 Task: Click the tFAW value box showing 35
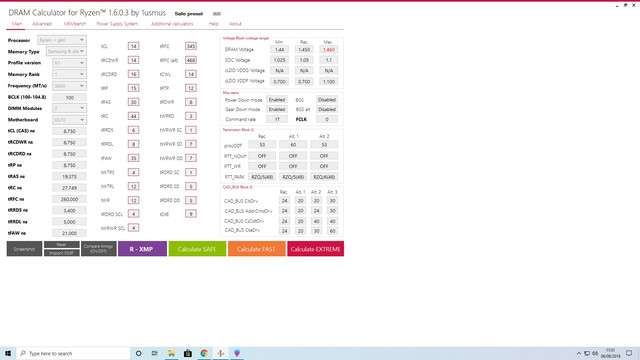tap(133, 158)
